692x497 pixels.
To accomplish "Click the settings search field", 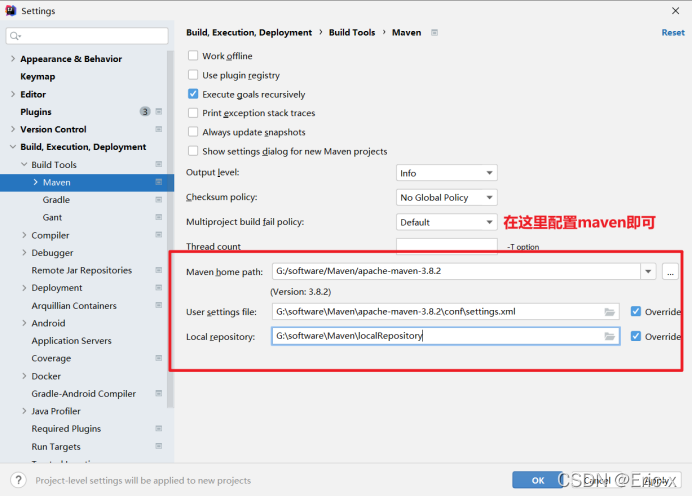I will pos(87,36).
